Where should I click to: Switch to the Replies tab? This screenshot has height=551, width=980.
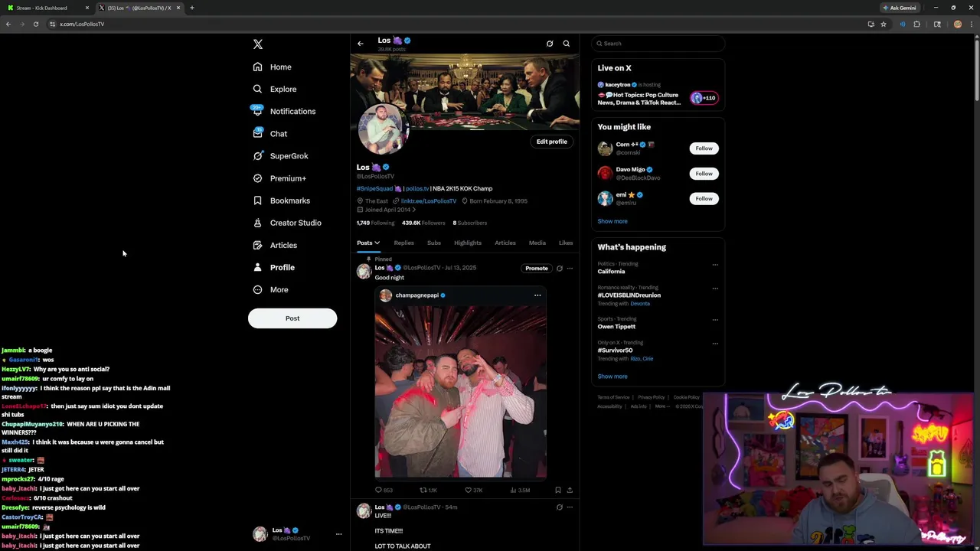coord(403,243)
